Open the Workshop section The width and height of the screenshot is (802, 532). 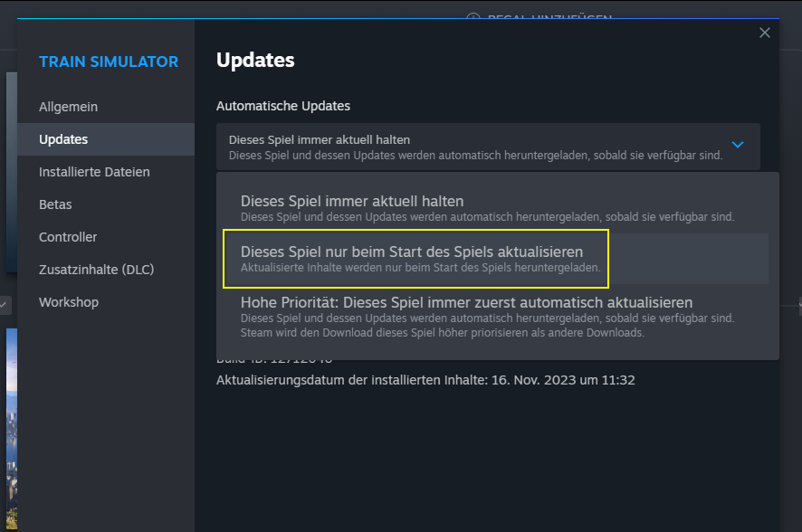106,302
